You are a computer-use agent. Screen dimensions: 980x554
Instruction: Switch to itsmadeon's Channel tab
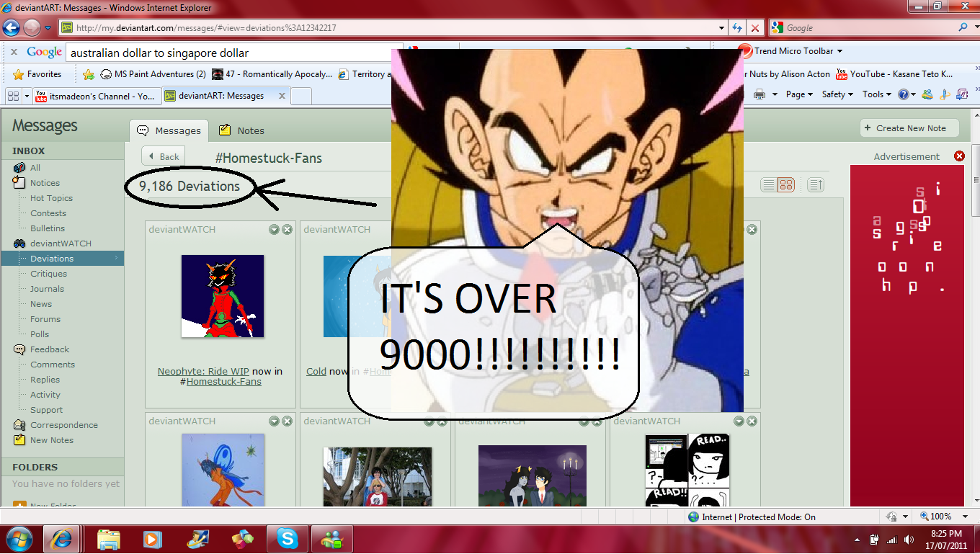point(95,96)
